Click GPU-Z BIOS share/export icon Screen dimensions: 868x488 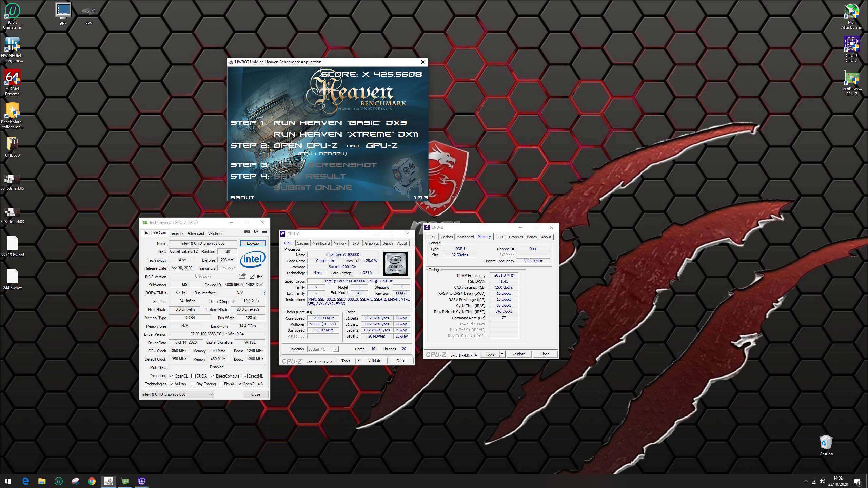point(242,276)
